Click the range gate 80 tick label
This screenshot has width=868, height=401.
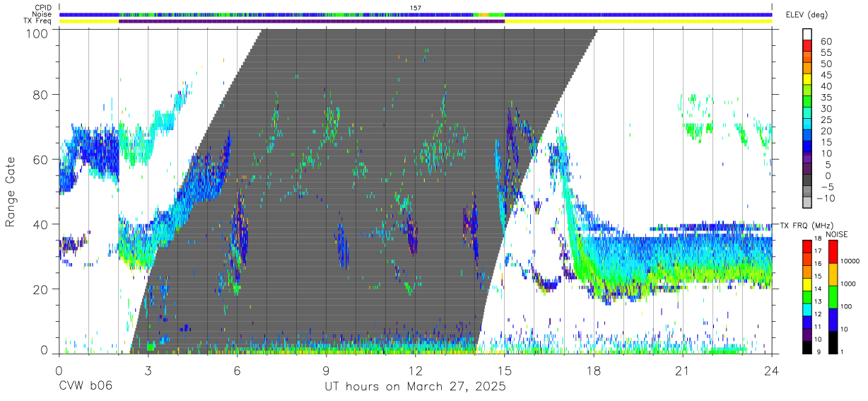coord(40,95)
